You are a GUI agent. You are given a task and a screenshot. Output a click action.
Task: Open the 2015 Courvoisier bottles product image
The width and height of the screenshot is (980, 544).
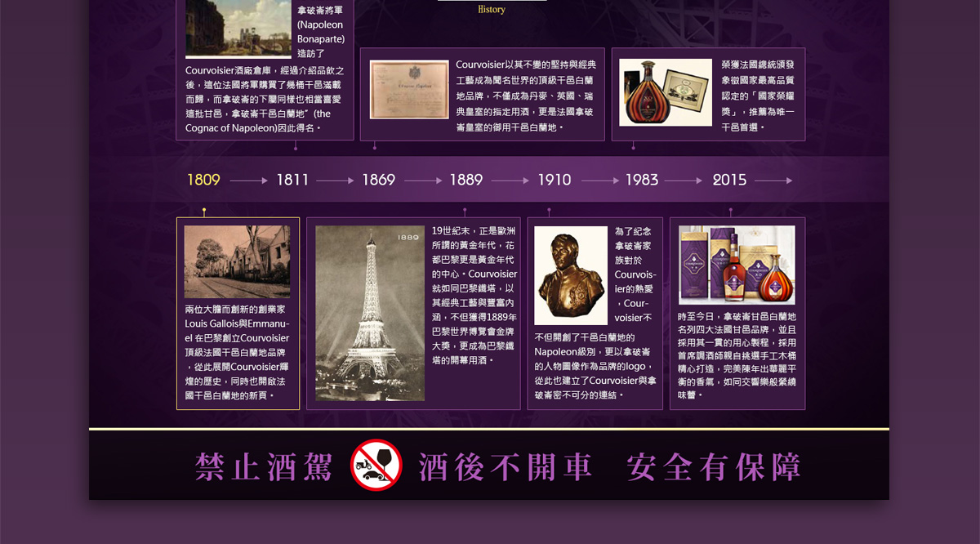coord(737,265)
